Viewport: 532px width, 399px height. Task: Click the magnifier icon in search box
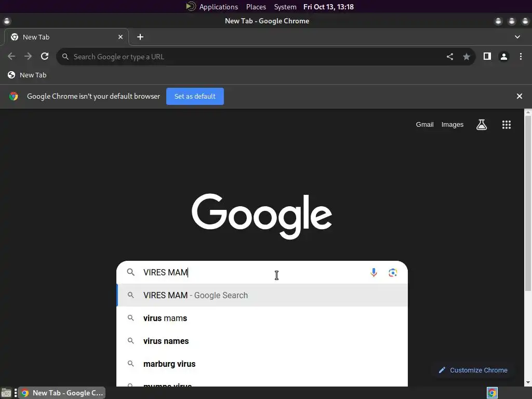130,272
